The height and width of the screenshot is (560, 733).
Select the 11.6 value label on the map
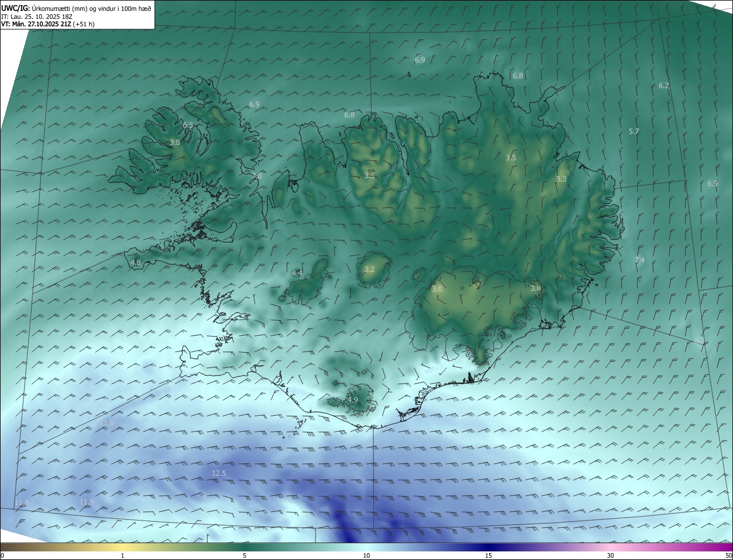pyautogui.click(x=107, y=423)
